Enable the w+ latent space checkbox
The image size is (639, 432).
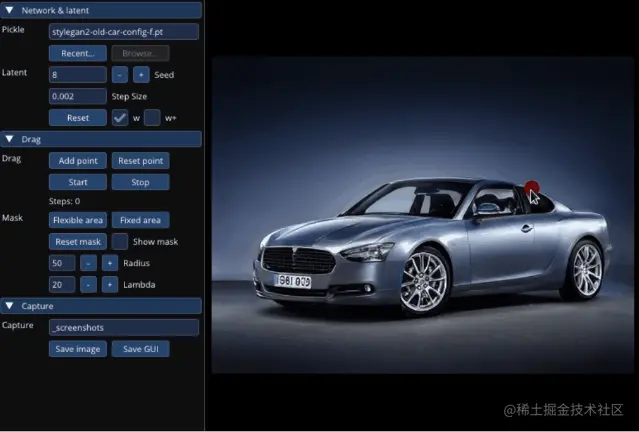click(x=152, y=118)
